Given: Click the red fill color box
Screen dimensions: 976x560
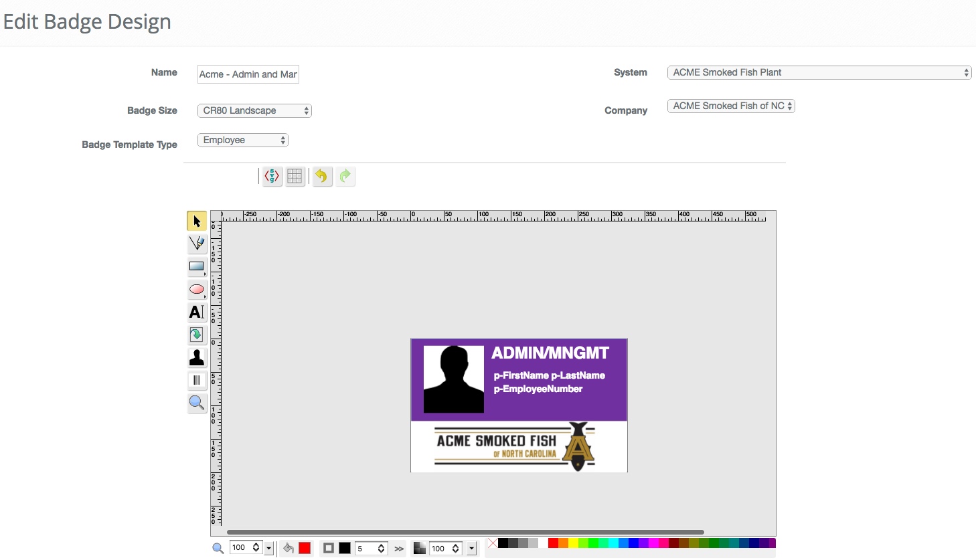Looking at the screenshot, I should click(305, 548).
